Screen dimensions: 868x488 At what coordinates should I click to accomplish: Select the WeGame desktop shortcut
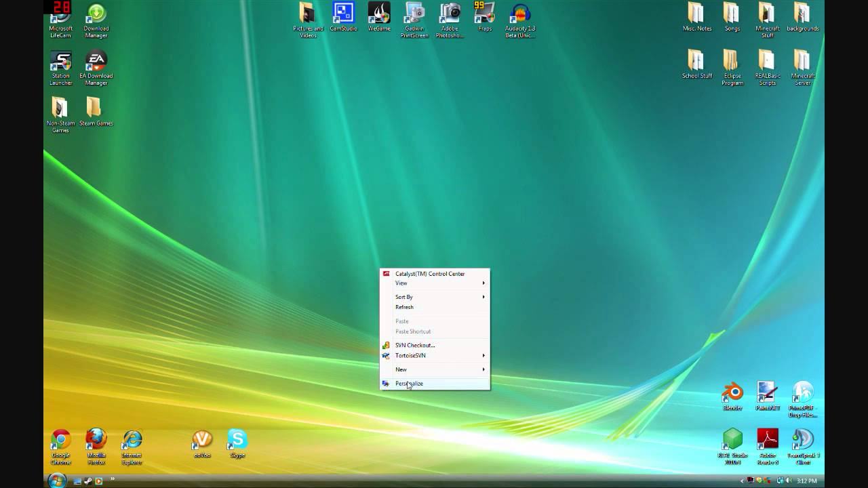(379, 17)
